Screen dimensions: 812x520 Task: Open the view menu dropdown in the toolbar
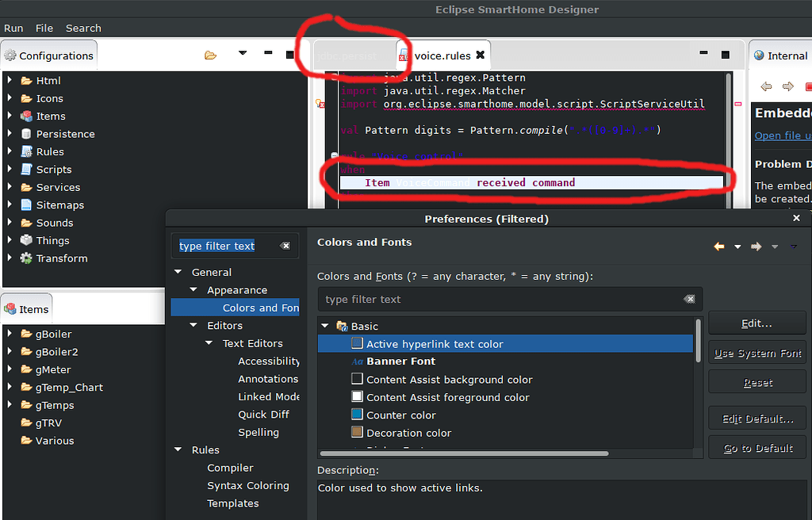coord(243,55)
